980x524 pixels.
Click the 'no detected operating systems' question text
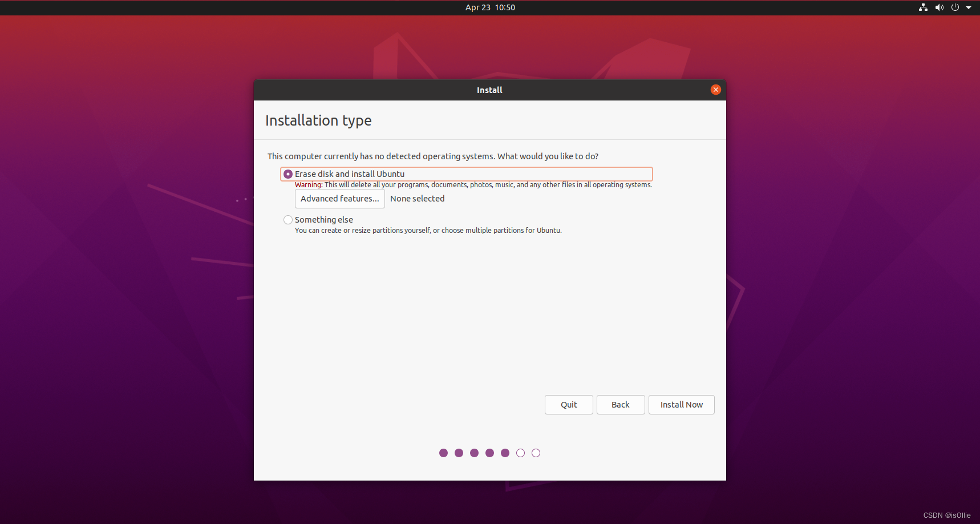click(433, 156)
